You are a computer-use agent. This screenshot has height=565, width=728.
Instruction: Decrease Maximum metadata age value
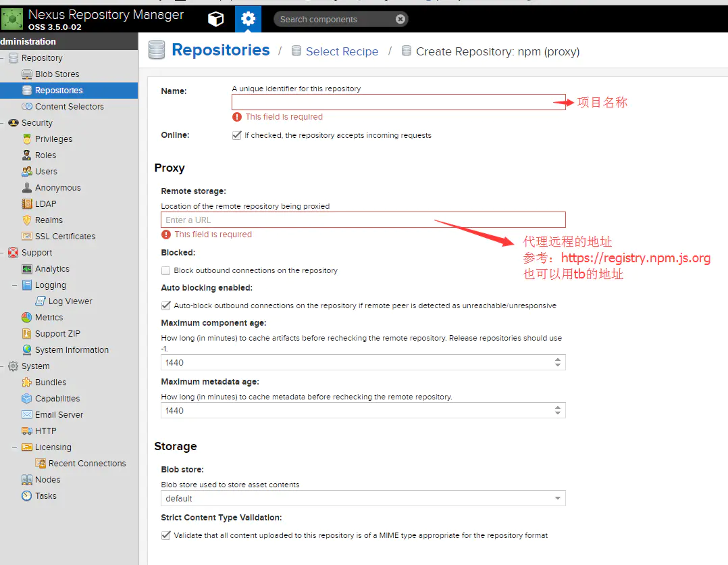click(x=558, y=413)
